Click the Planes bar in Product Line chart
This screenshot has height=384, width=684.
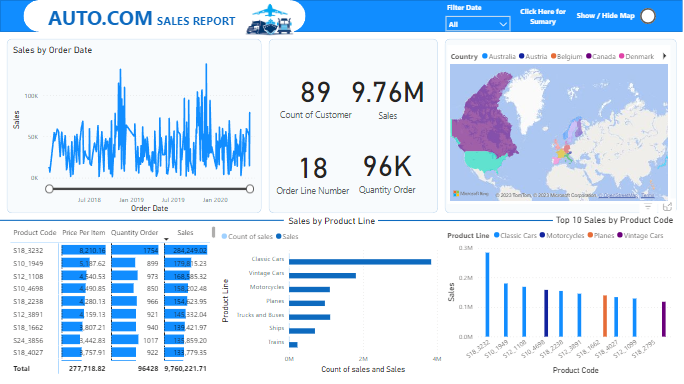(307, 303)
